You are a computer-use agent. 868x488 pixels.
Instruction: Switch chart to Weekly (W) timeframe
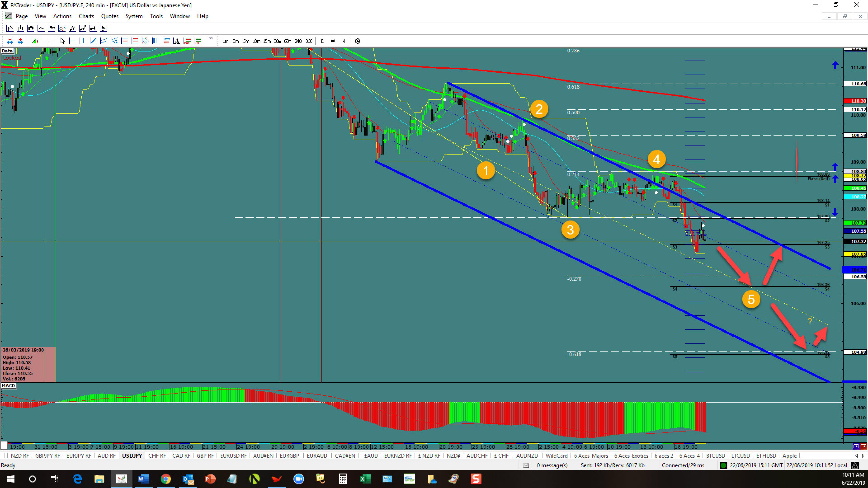click(333, 41)
